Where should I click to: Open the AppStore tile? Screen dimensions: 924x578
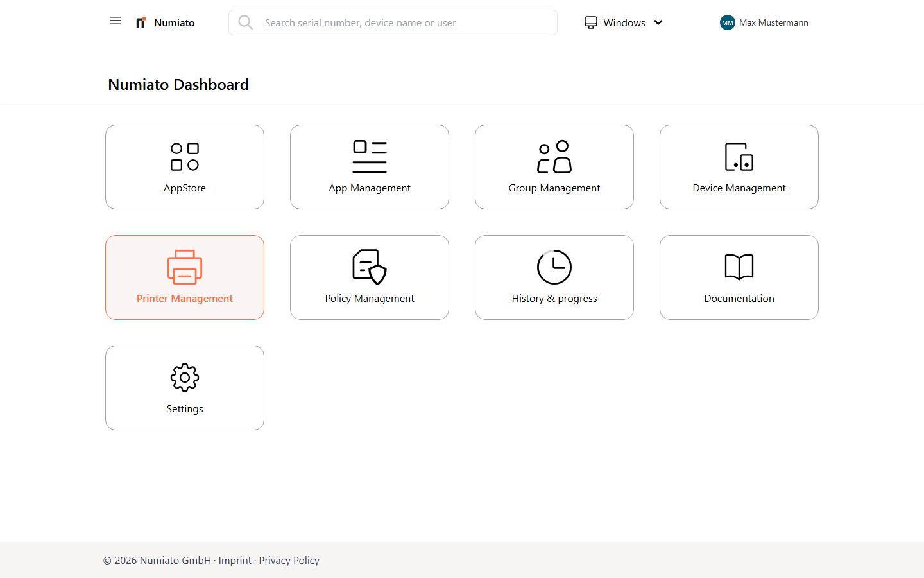coord(184,167)
